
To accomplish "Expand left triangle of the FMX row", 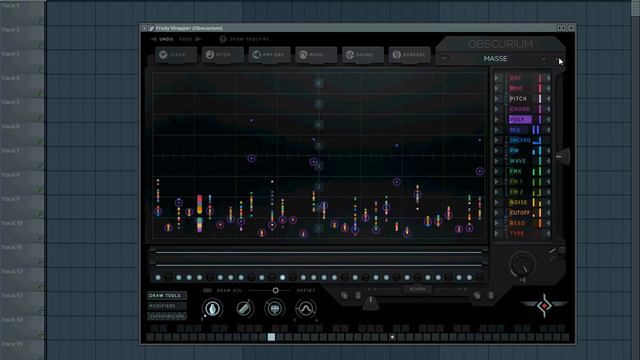I will [x=497, y=171].
